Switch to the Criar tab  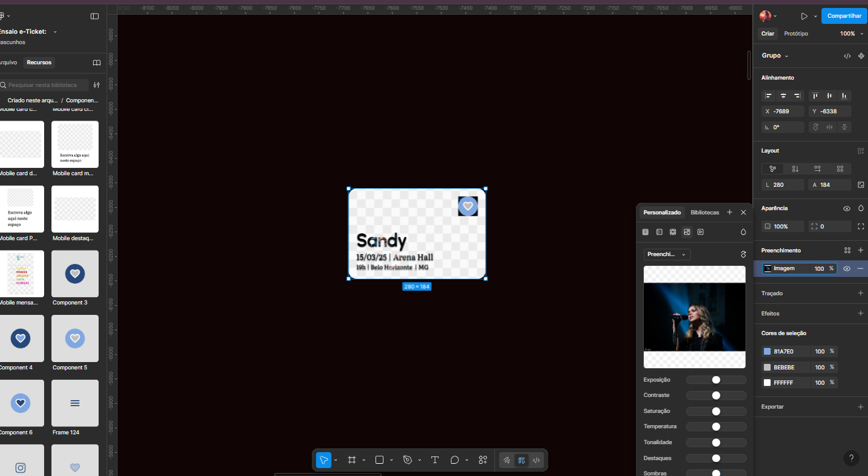(x=768, y=34)
